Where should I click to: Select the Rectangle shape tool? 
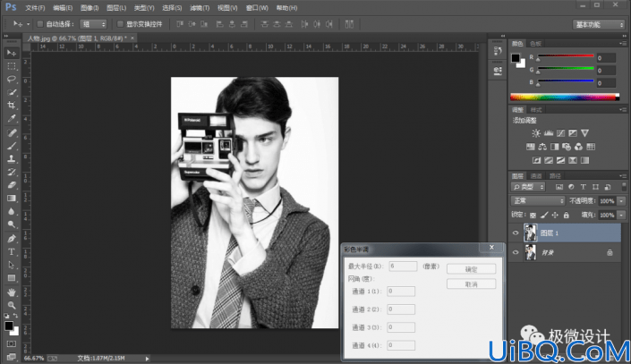coord(12,278)
